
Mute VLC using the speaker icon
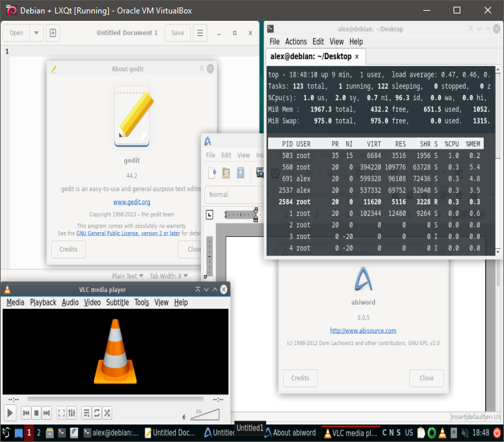(x=184, y=417)
